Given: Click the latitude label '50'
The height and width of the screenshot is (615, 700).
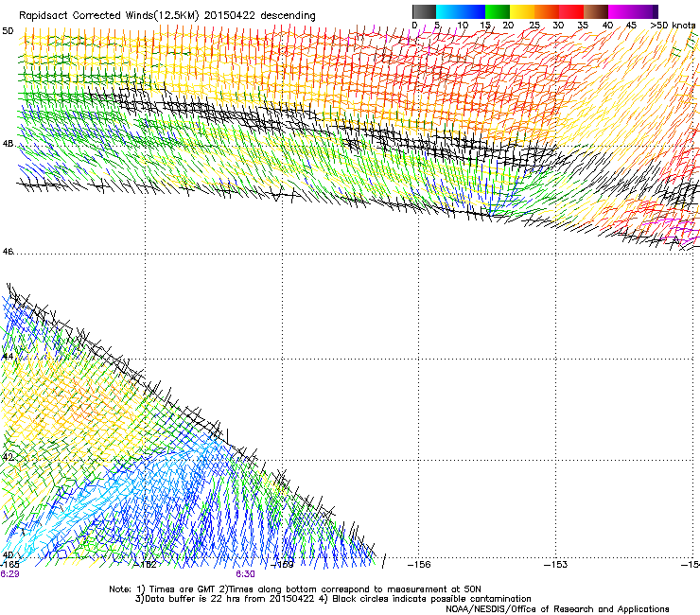Looking at the screenshot, I should pyautogui.click(x=8, y=31).
